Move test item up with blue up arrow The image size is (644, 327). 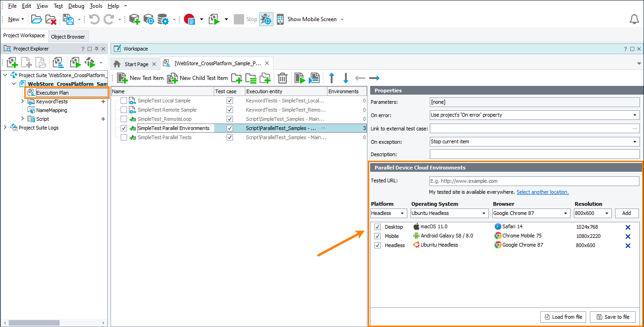331,78
